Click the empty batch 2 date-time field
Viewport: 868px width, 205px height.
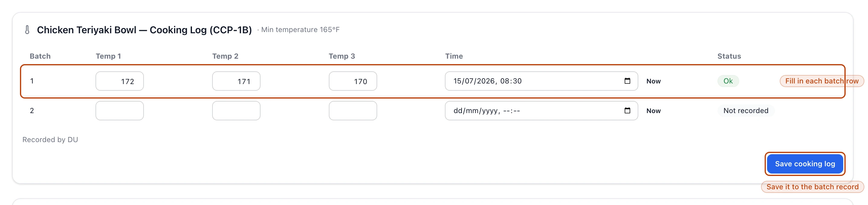click(541, 111)
